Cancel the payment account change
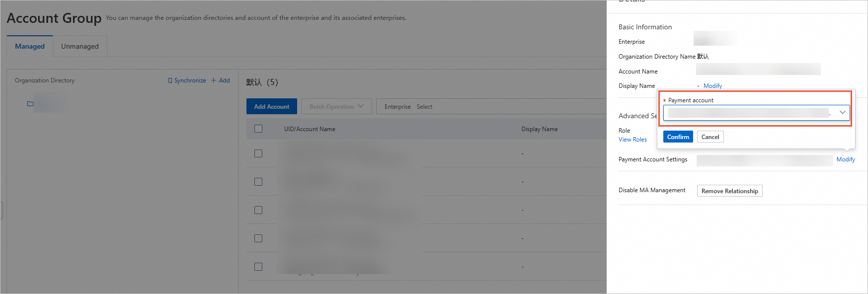Image resolution: width=868 pixels, height=294 pixels. [x=710, y=137]
